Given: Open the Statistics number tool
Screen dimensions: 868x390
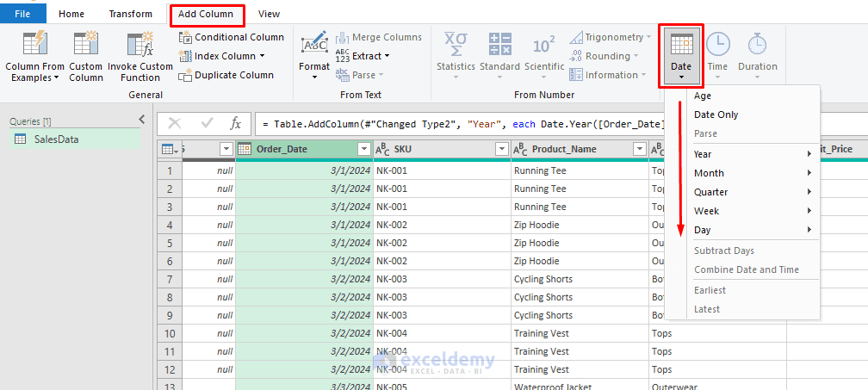Looking at the screenshot, I should click(456, 57).
